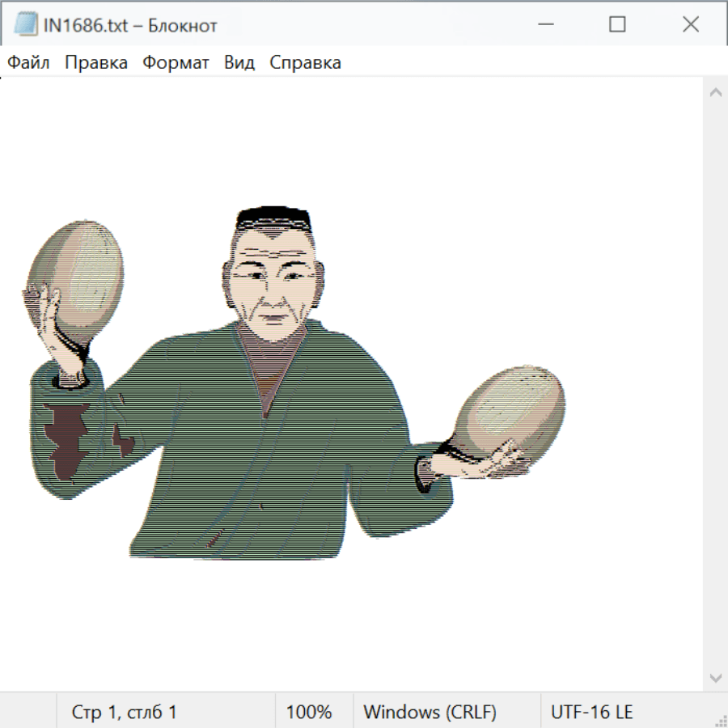Click the scroll up arrow

pos(715,93)
